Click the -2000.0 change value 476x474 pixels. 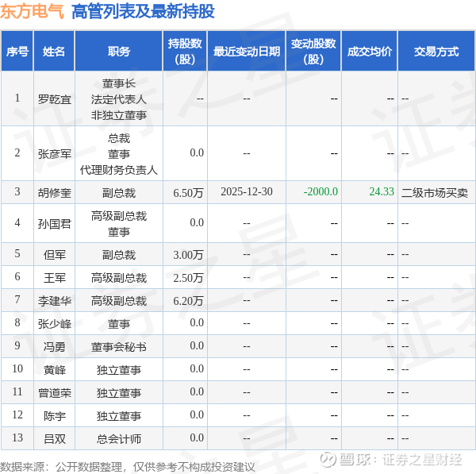click(x=321, y=191)
